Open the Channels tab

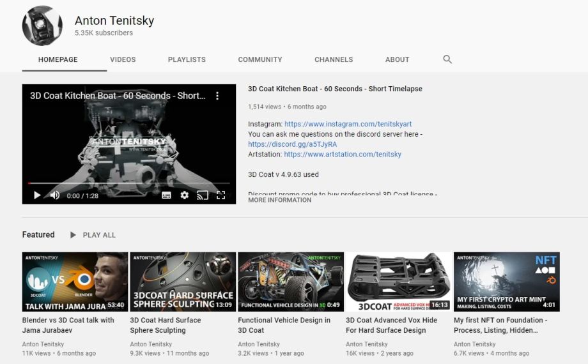[x=334, y=59]
